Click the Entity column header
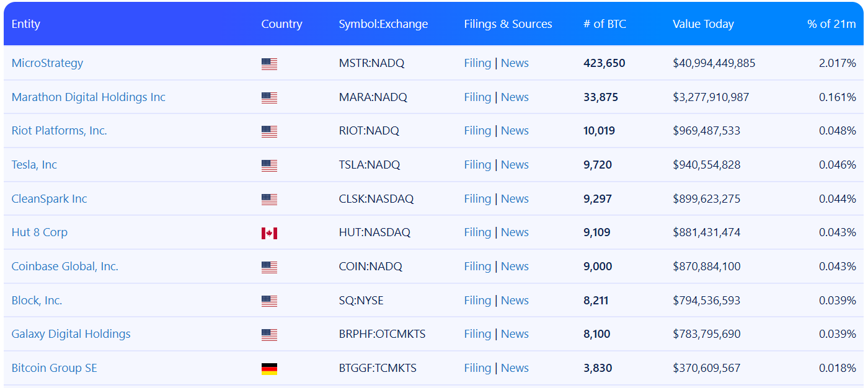The width and height of the screenshot is (868, 388). pyautogui.click(x=26, y=24)
